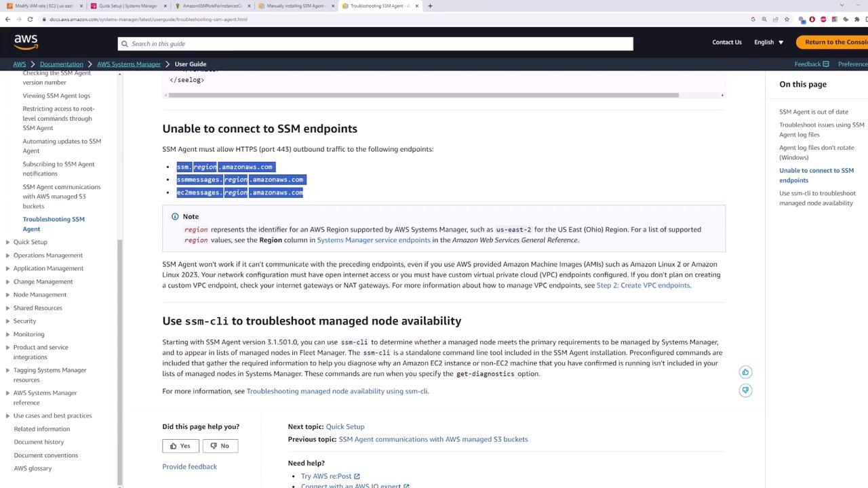Click the Yes helpful button
Screen dimensions: 868x488
[x=180, y=446]
